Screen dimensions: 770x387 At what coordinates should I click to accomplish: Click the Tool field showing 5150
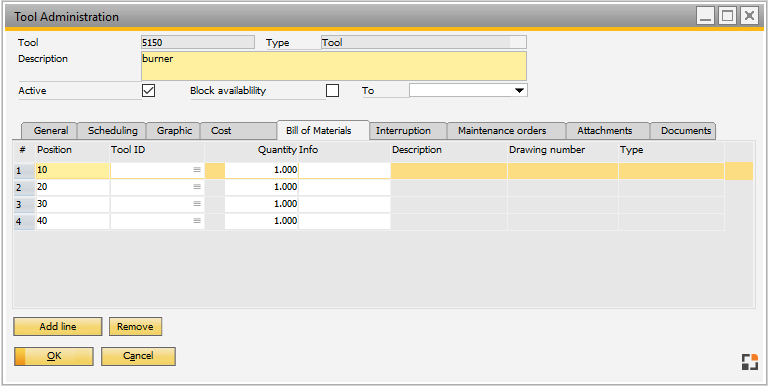(198, 42)
